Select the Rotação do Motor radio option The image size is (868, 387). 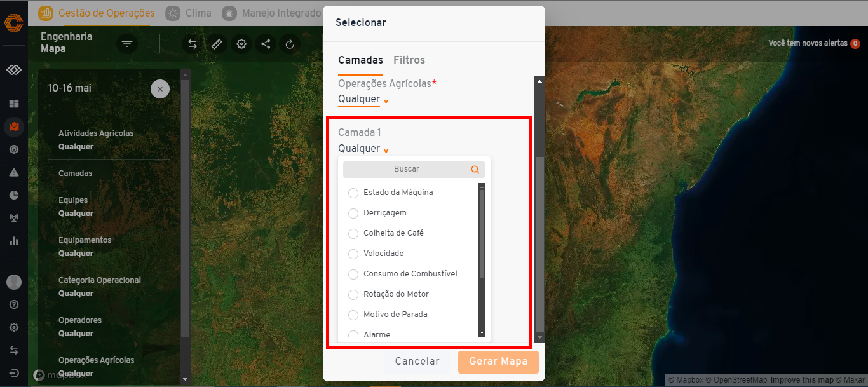click(353, 294)
